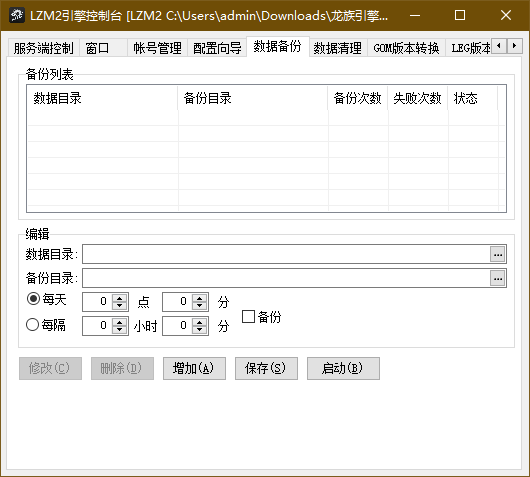
Task: Maximize the LZM2 console window
Action: pos(460,15)
